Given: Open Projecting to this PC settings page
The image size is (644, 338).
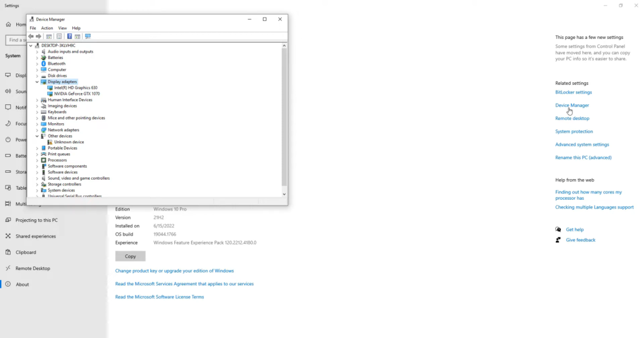Looking at the screenshot, I should tap(36, 221).
